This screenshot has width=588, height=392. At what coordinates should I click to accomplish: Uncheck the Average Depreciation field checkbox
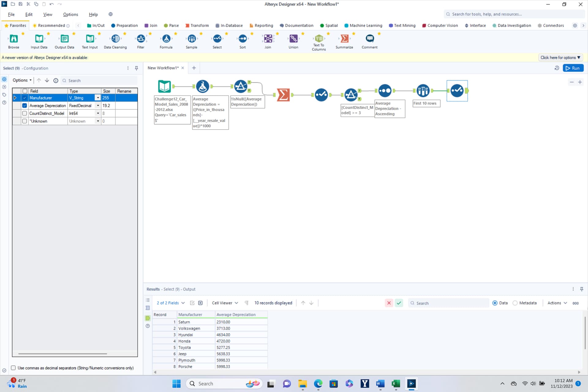[24, 106]
